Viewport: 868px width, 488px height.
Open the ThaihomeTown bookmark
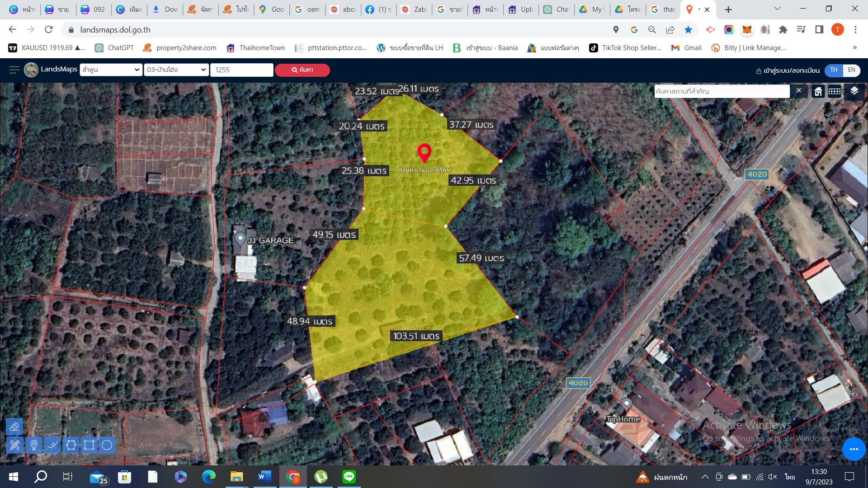pos(256,48)
